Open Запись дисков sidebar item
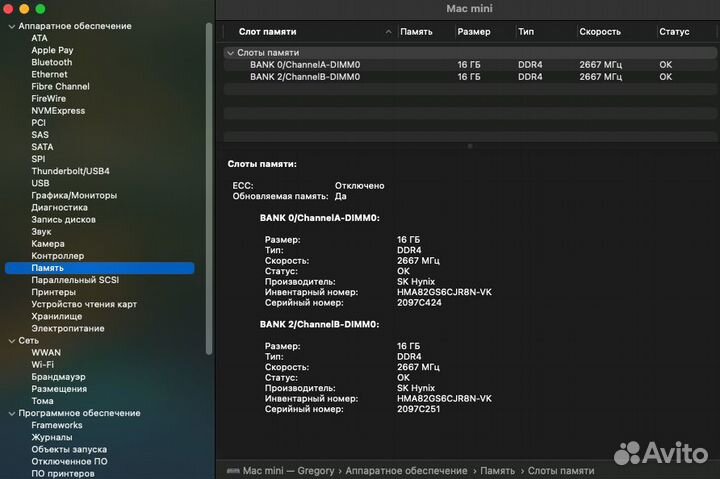 click(63, 220)
